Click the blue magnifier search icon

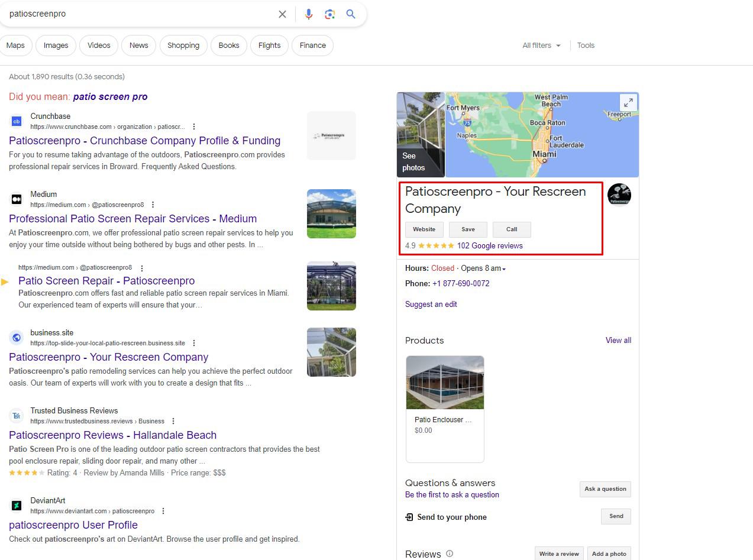(351, 14)
